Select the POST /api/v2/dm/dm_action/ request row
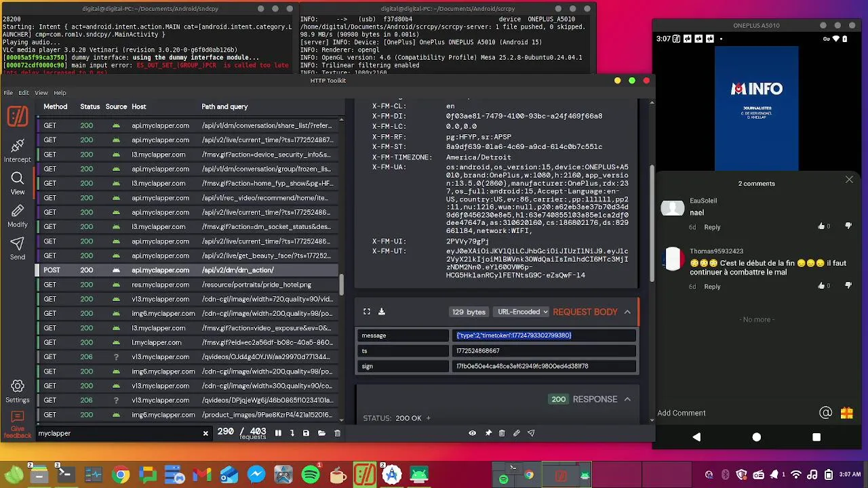868x488 pixels. coord(187,270)
